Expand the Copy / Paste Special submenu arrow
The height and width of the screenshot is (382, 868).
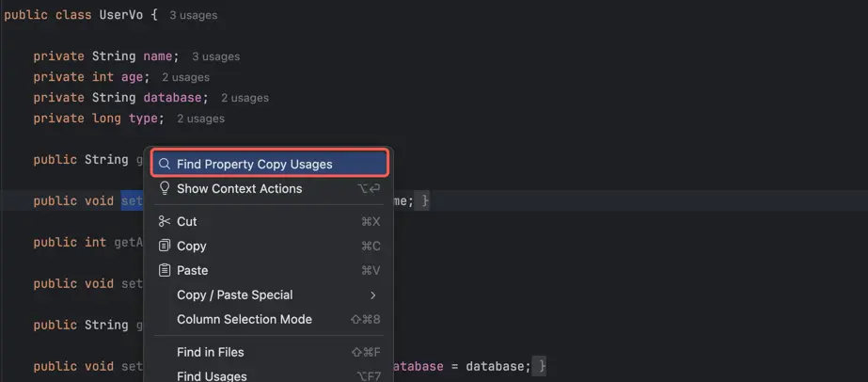(x=373, y=294)
